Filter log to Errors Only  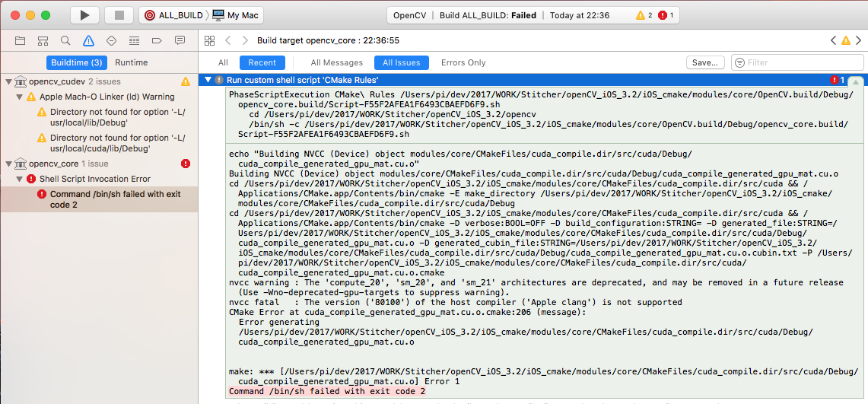pyautogui.click(x=463, y=62)
